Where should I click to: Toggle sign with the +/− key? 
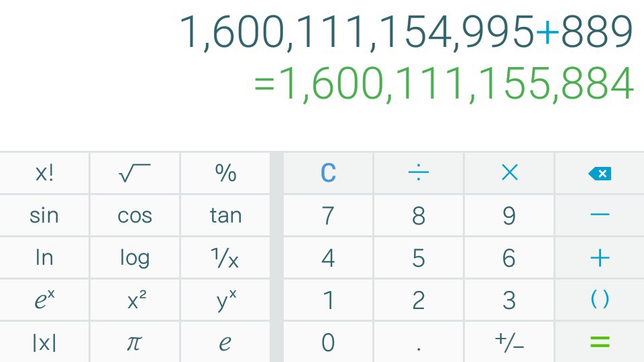point(509,342)
